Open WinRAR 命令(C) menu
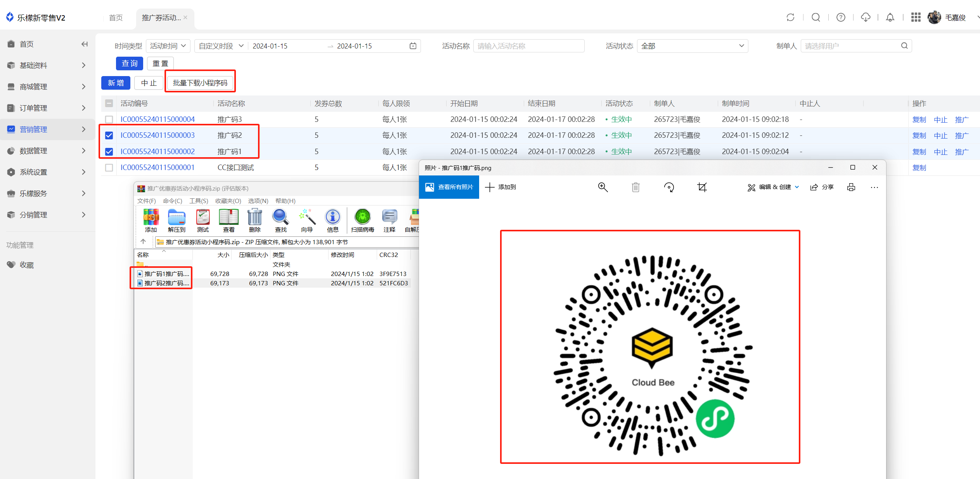980x479 pixels. click(173, 201)
